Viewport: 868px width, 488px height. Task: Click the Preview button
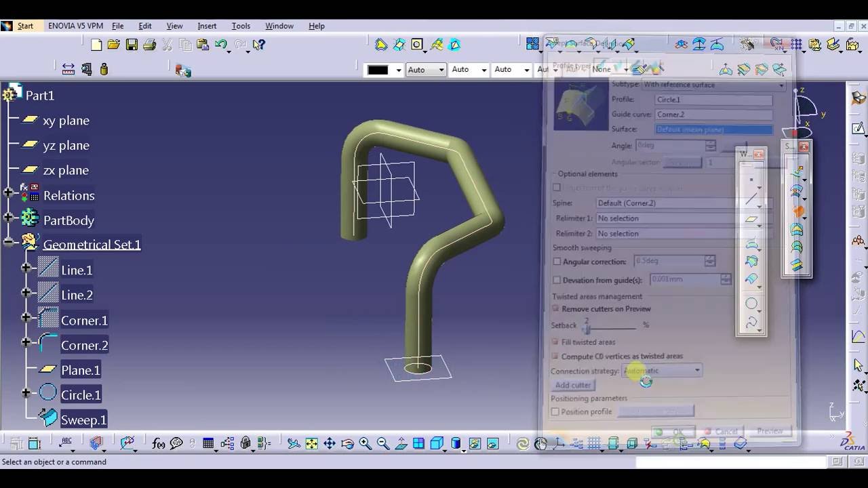coord(769,431)
